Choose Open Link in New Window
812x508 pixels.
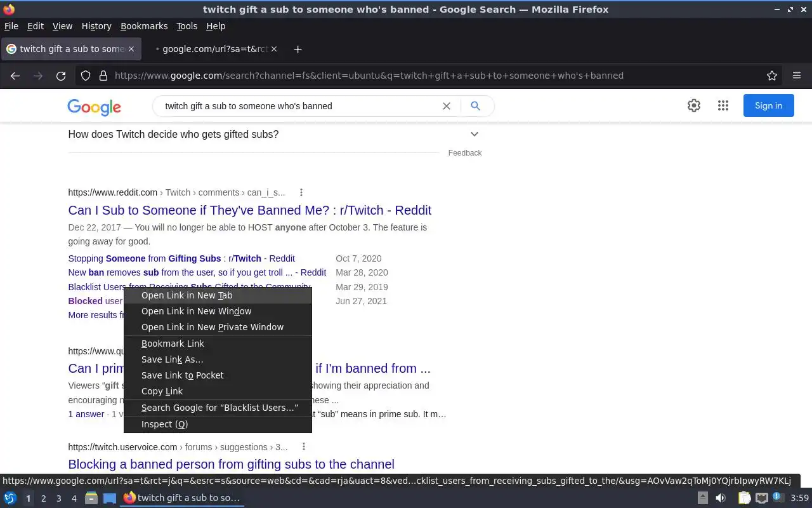[x=218, y=311]
